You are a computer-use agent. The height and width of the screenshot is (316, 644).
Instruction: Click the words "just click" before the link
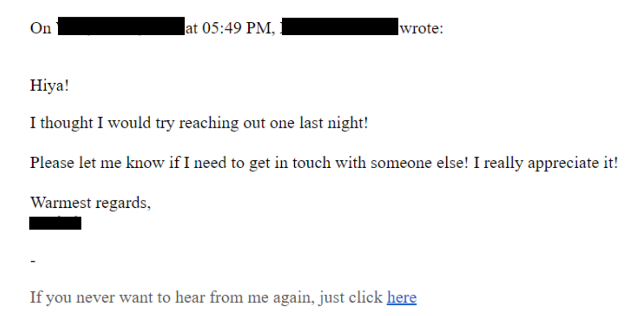(351, 298)
